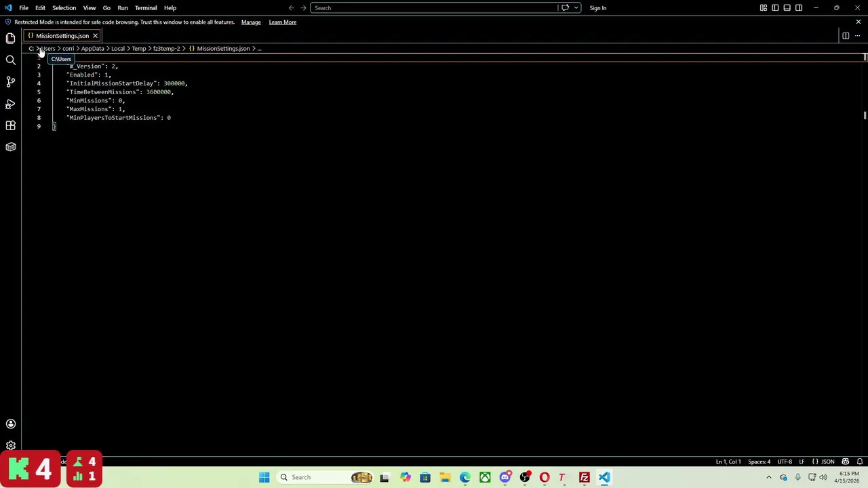Select the MissionSettings.json editor tab
The width and height of the screenshot is (868, 488).
62,35
